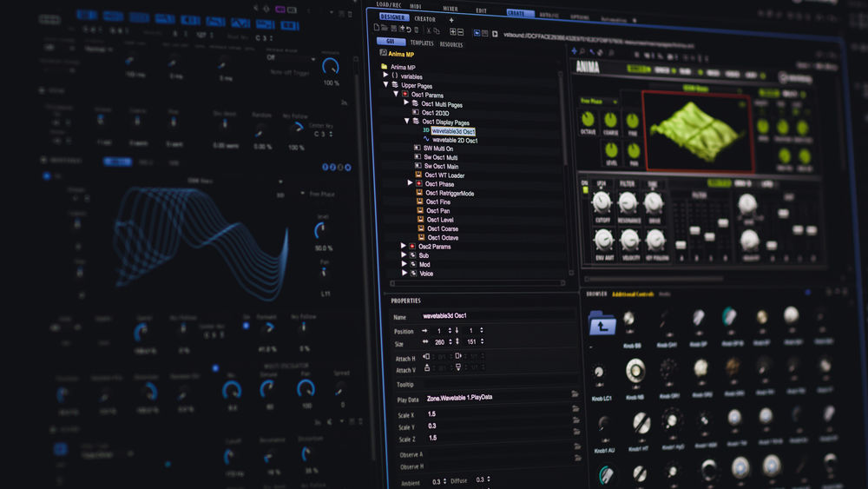Click the Collapse all tree minus icon

pos(461,32)
